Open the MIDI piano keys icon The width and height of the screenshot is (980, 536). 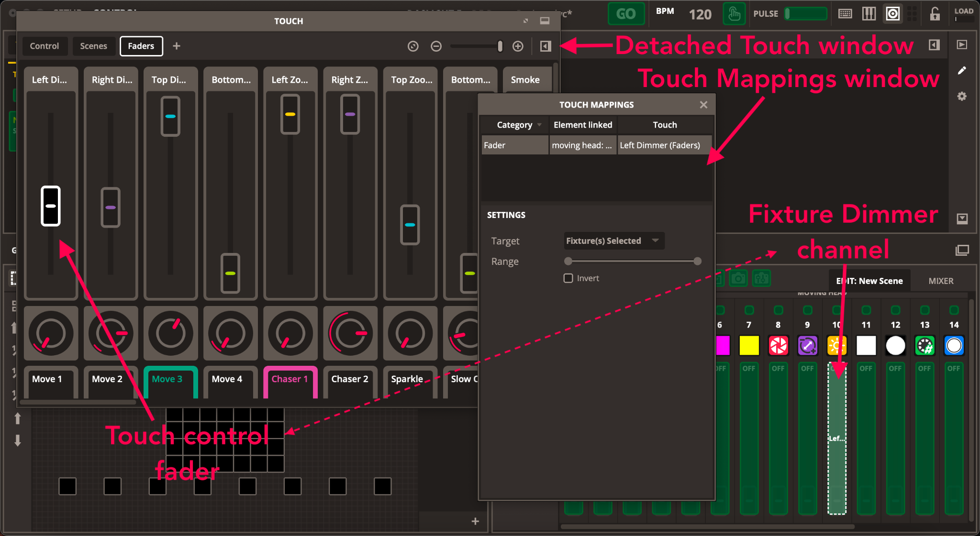click(x=869, y=14)
